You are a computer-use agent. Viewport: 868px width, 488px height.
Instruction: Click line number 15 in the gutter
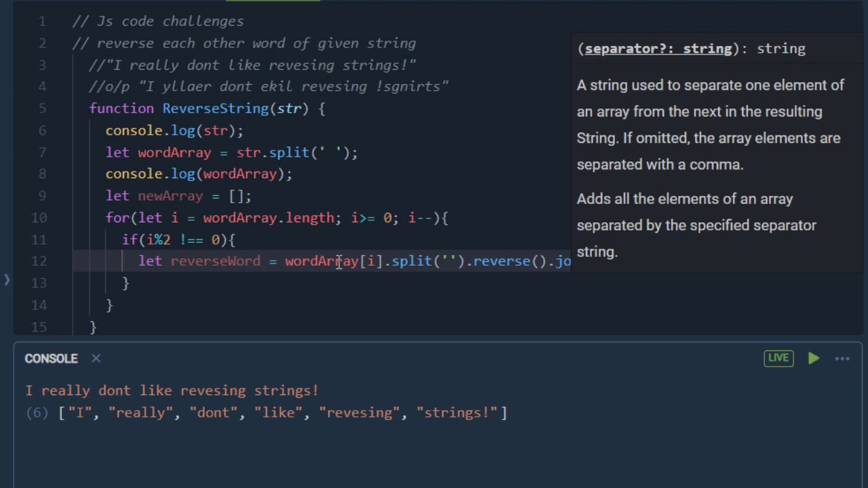39,327
